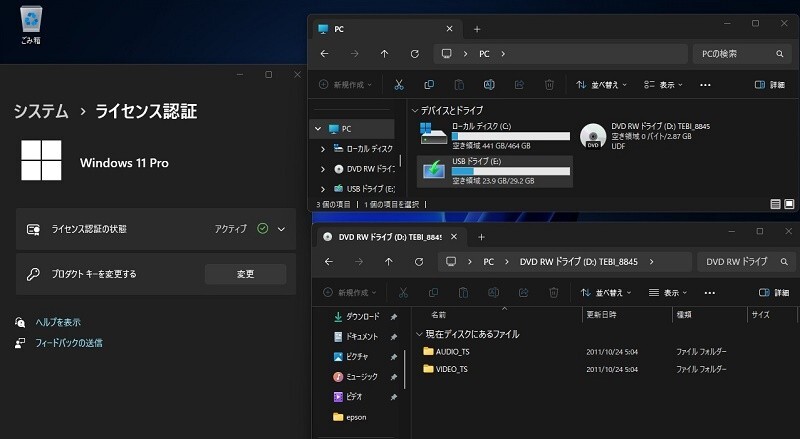Click Cut icon in DVD drive window toolbar
Viewport: 800px width, 439px height.
[x=403, y=292]
